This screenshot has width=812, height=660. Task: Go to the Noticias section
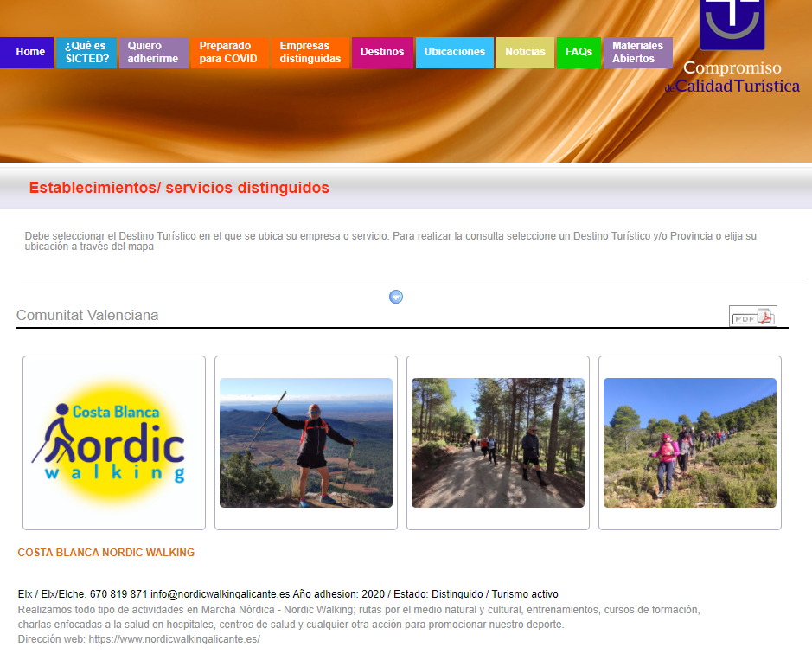point(525,52)
